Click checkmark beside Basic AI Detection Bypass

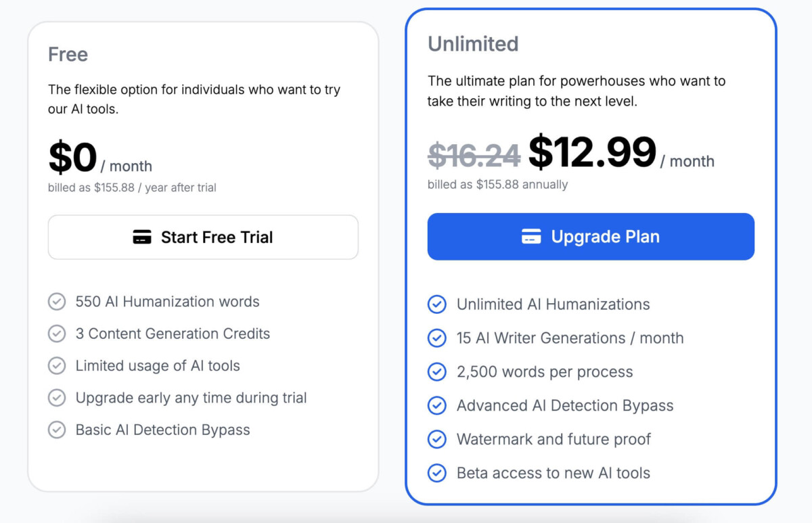[x=57, y=430]
